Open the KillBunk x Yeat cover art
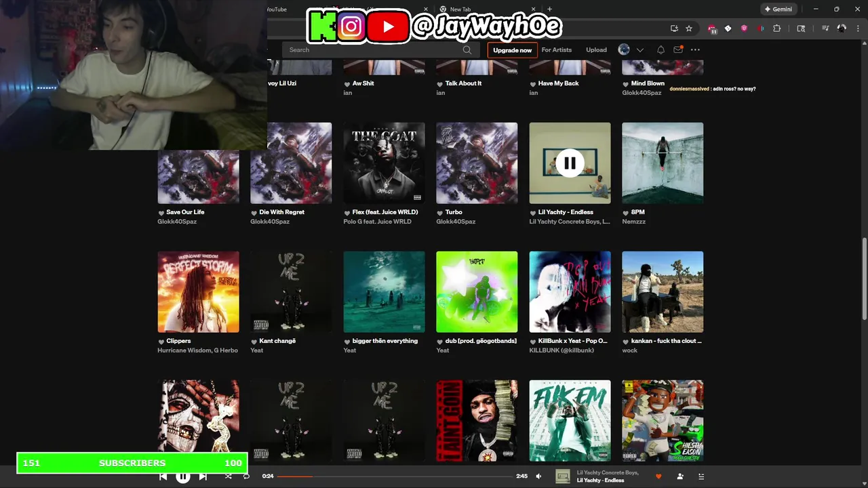 click(570, 291)
